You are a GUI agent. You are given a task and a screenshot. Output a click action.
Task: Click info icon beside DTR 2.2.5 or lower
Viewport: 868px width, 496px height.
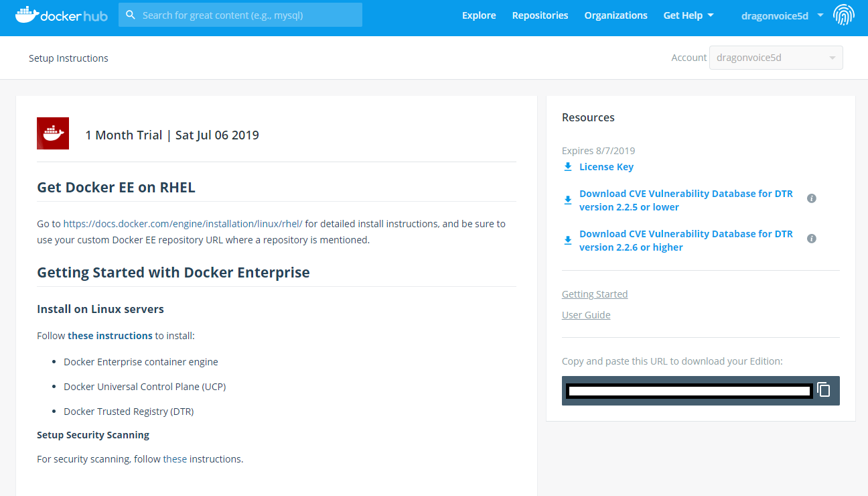[x=812, y=198]
